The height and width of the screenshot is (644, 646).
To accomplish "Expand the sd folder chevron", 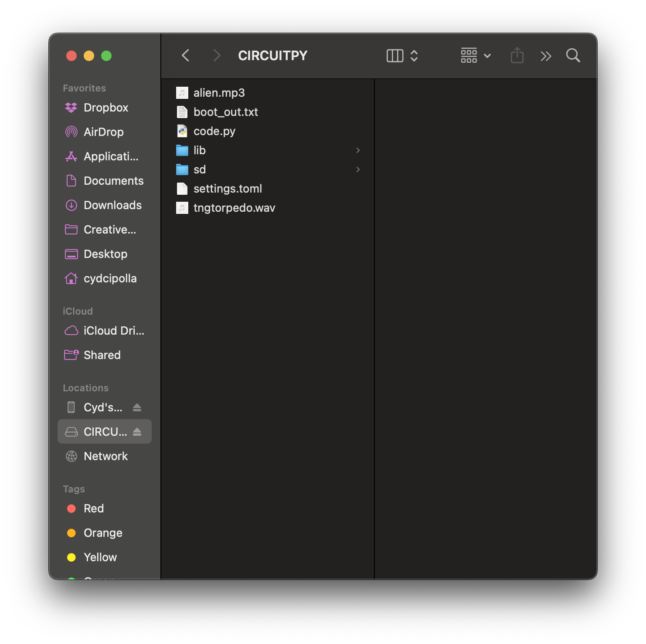I will click(x=358, y=169).
